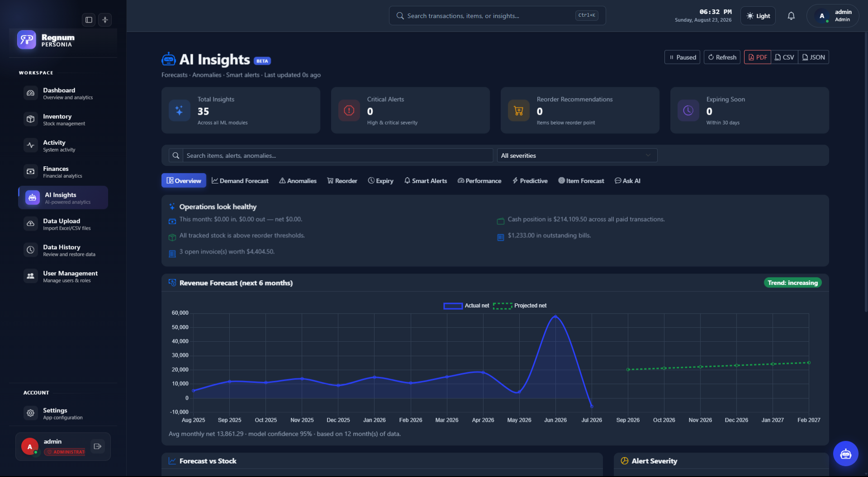The image size is (868, 477).
Task: Click the pin sidebar icon
Action: tap(105, 20)
